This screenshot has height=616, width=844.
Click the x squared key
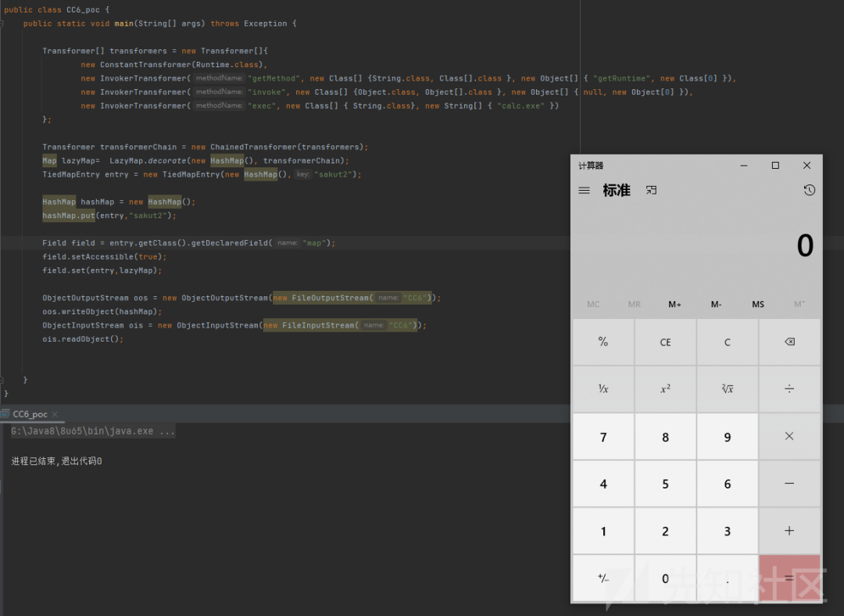click(x=665, y=389)
